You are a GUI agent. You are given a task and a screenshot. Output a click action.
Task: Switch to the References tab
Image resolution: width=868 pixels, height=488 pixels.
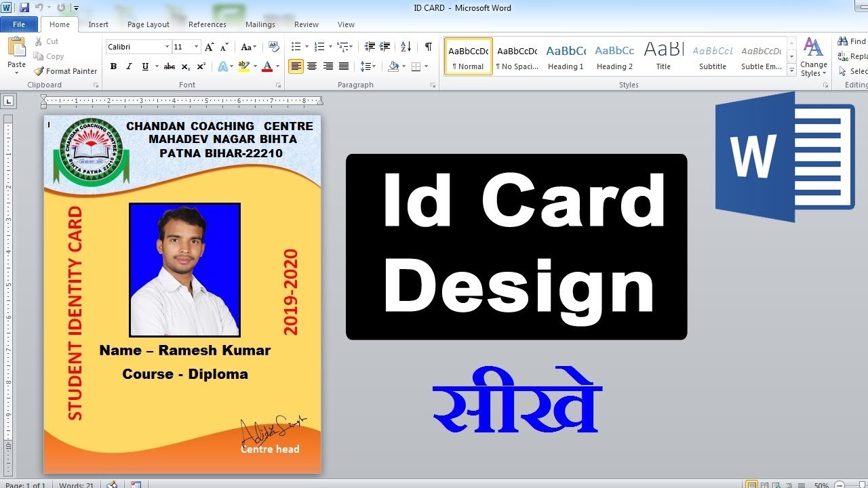(208, 24)
